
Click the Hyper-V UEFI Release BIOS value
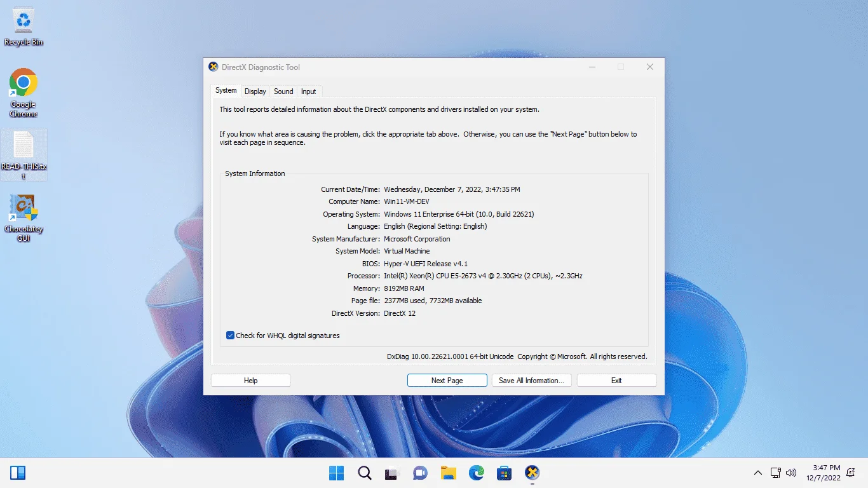(x=426, y=264)
